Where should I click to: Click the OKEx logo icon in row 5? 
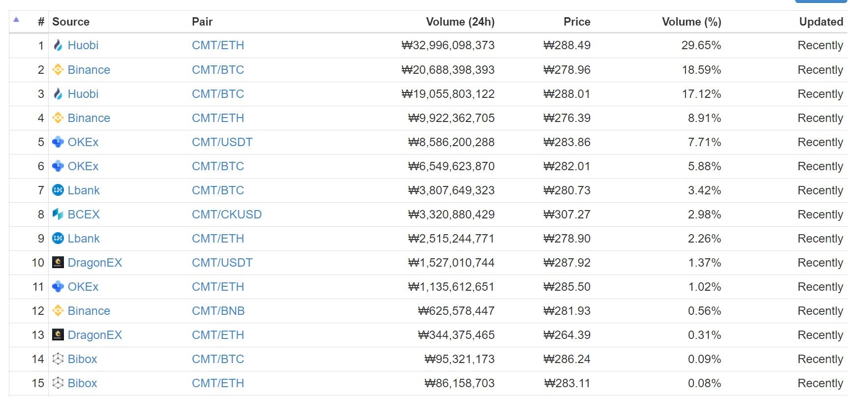58,142
